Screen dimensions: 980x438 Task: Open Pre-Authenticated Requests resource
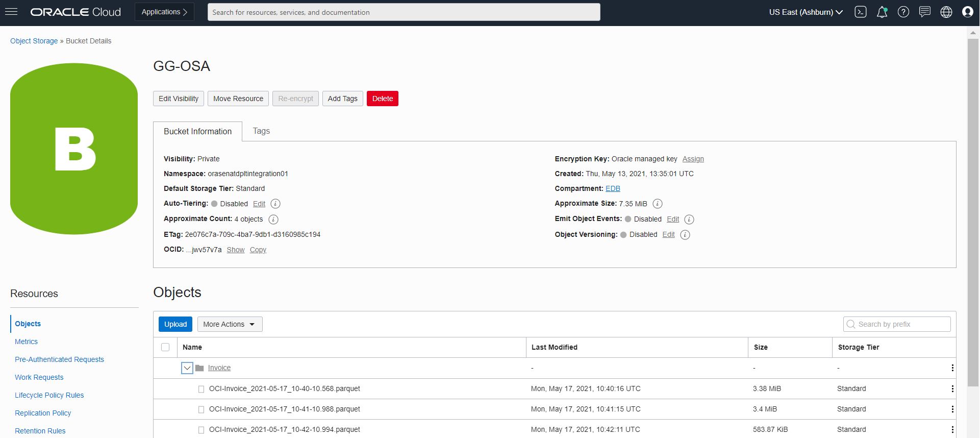(x=59, y=359)
